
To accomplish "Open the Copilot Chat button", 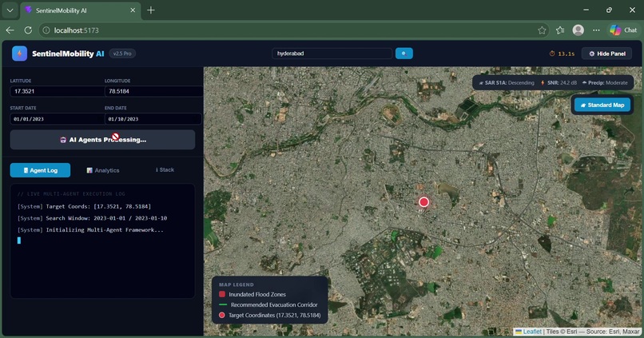I will [x=623, y=30].
